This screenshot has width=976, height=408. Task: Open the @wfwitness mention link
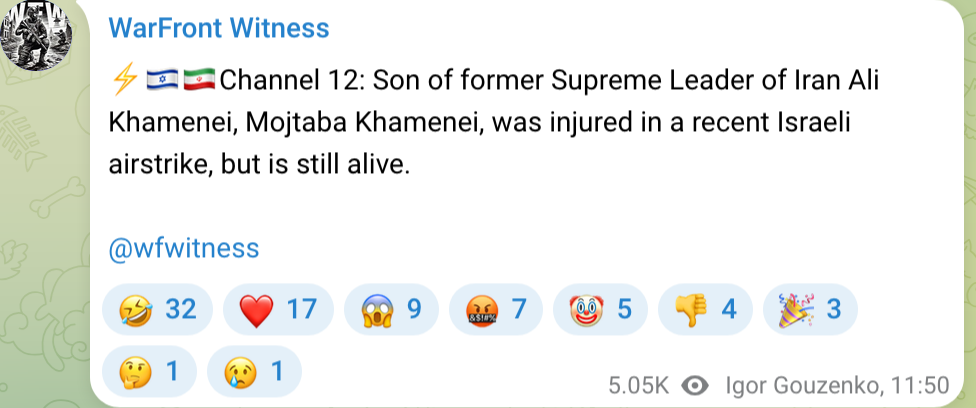tap(183, 248)
